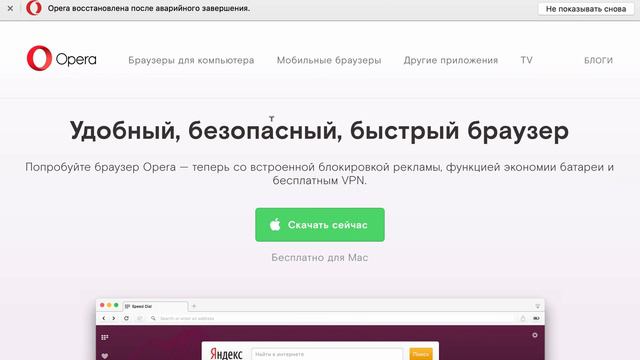Click the yellow Yandex search button
Viewport: 640px width, 360px height.
coord(421,354)
